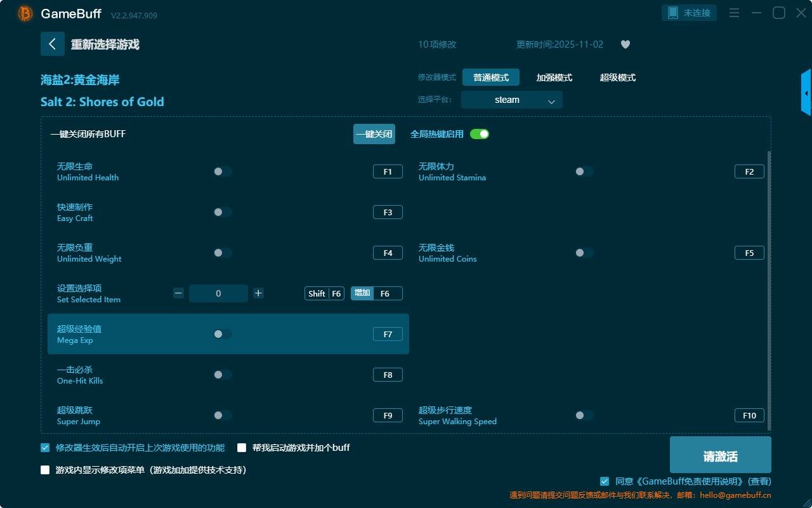Select 超级模式 mode tab
This screenshot has height=508, width=812.
click(617, 77)
